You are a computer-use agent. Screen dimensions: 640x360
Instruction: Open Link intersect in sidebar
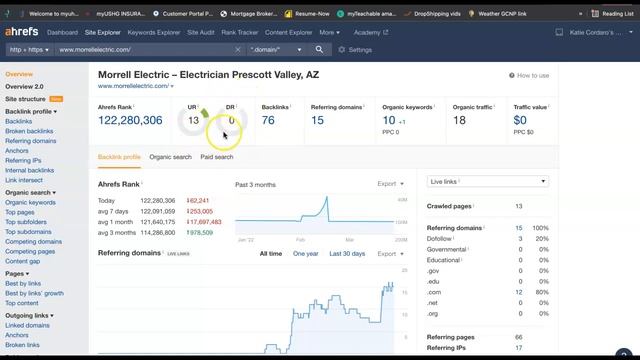click(24, 180)
